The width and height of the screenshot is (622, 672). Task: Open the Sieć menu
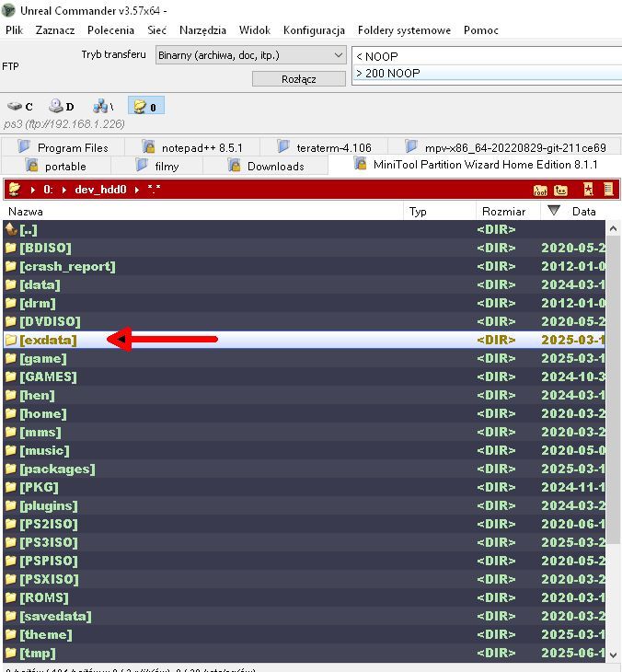click(x=156, y=30)
